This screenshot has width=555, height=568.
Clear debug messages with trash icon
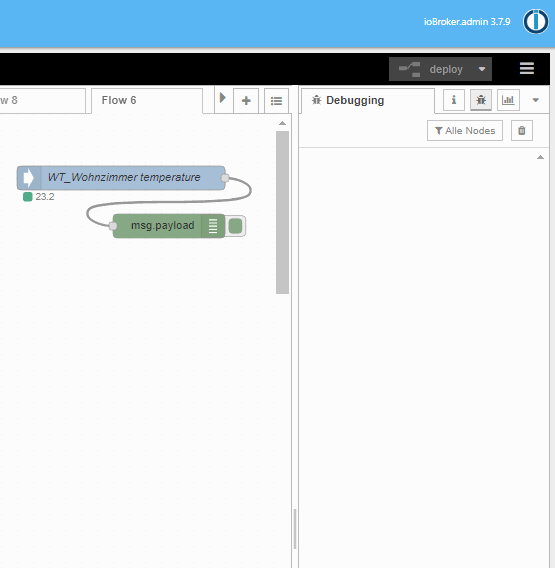pyautogui.click(x=522, y=130)
